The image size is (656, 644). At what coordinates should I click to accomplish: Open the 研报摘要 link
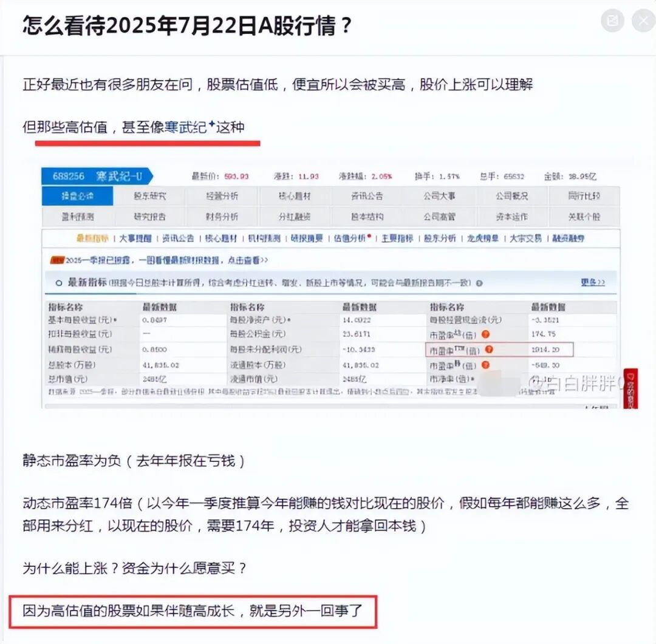click(307, 239)
